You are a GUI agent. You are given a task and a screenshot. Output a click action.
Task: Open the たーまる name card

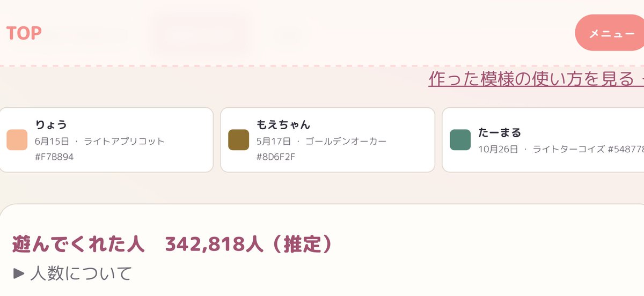pyautogui.click(x=543, y=140)
